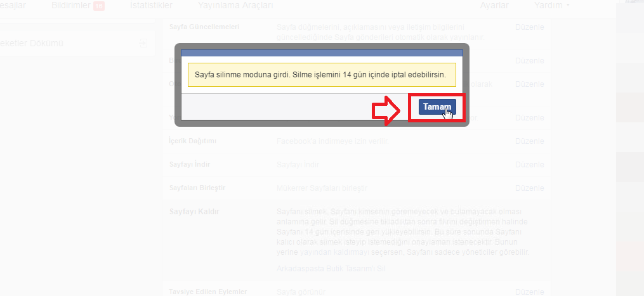
Task: Click Düzenle for Tavsiye Edilen Eylemler
Action: 529,292
